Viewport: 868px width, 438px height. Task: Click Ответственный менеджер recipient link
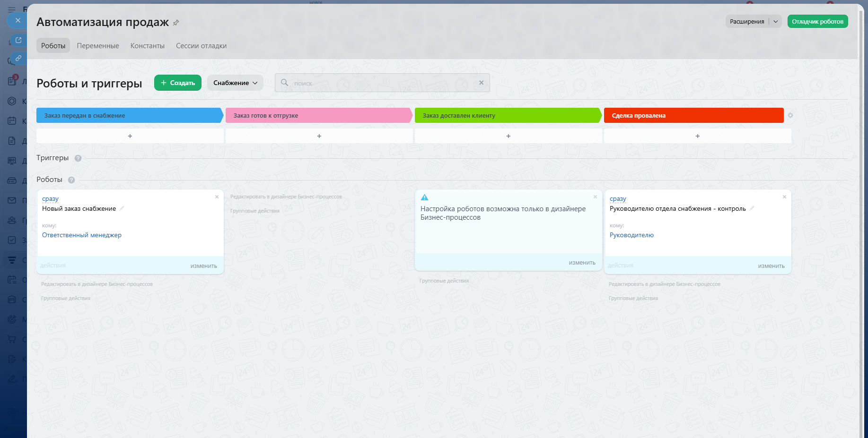pyautogui.click(x=82, y=235)
